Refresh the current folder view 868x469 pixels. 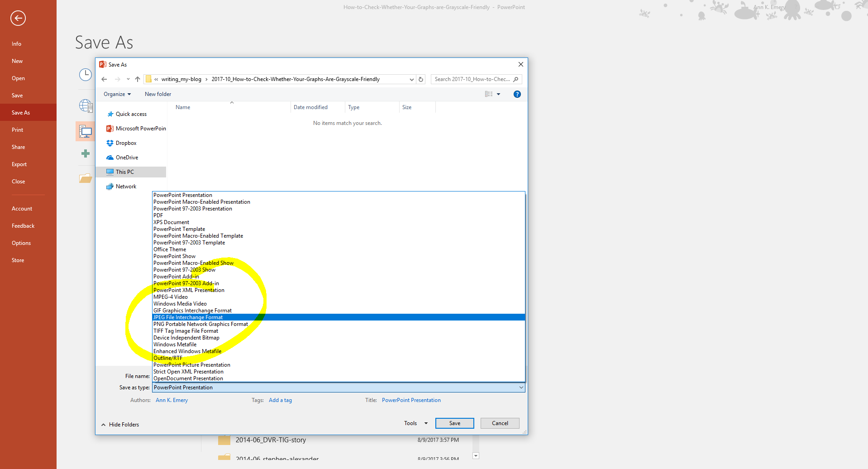click(420, 79)
